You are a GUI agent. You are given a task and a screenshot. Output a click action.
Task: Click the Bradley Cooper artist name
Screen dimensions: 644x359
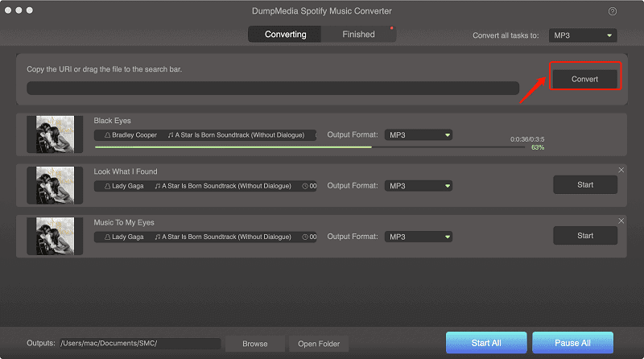134,135
